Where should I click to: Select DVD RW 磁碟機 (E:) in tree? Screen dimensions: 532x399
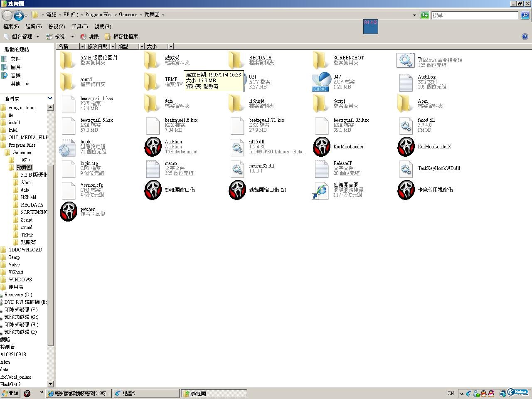(26, 302)
